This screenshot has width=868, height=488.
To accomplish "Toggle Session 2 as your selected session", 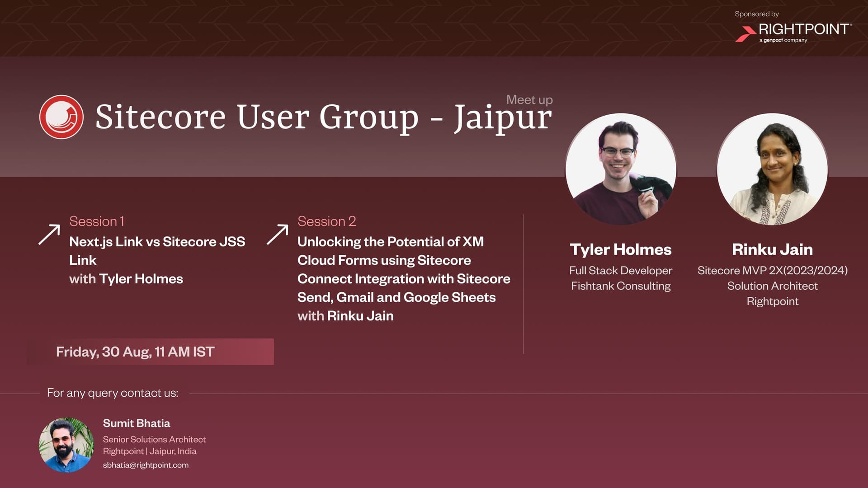I will click(x=327, y=221).
